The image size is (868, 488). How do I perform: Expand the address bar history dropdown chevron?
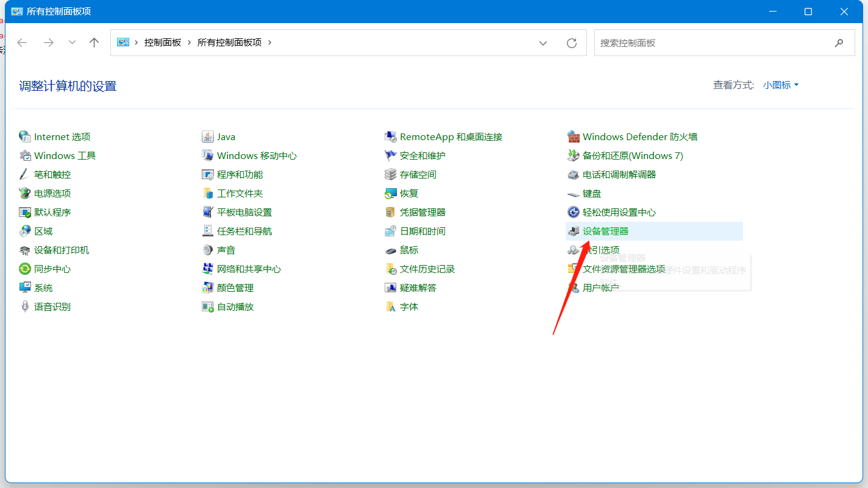click(543, 43)
